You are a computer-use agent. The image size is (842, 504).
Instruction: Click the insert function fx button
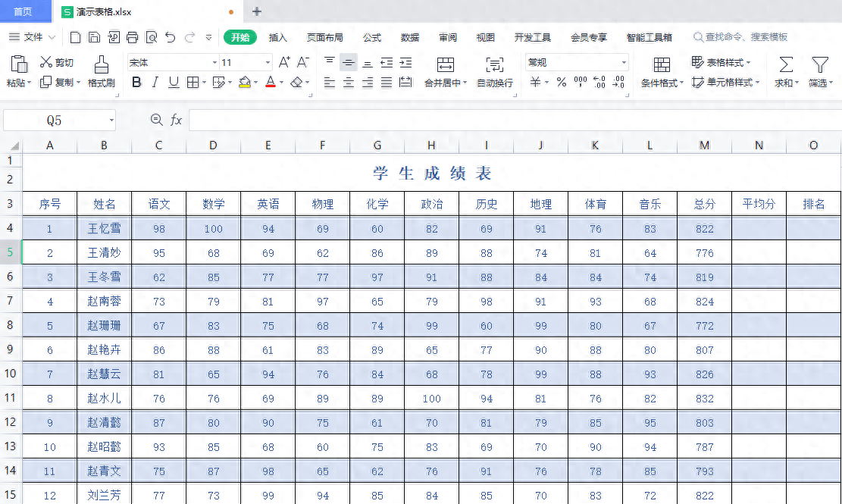tap(176, 120)
